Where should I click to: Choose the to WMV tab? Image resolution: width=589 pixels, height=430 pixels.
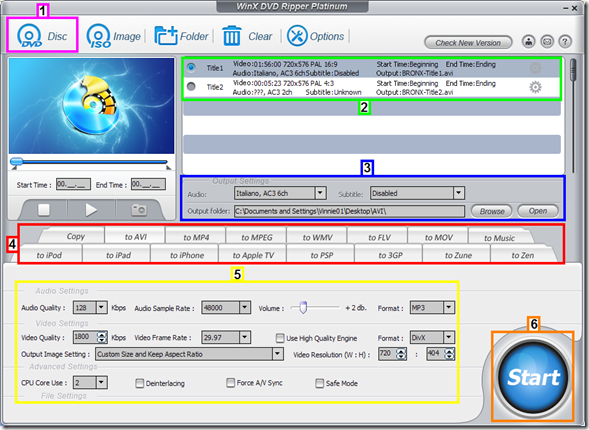coord(317,237)
